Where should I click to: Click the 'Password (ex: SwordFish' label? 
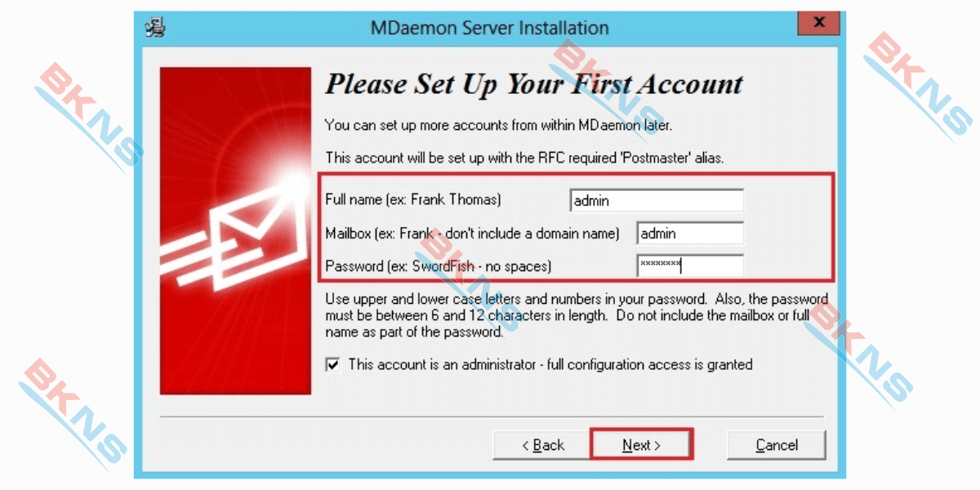(x=399, y=266)
